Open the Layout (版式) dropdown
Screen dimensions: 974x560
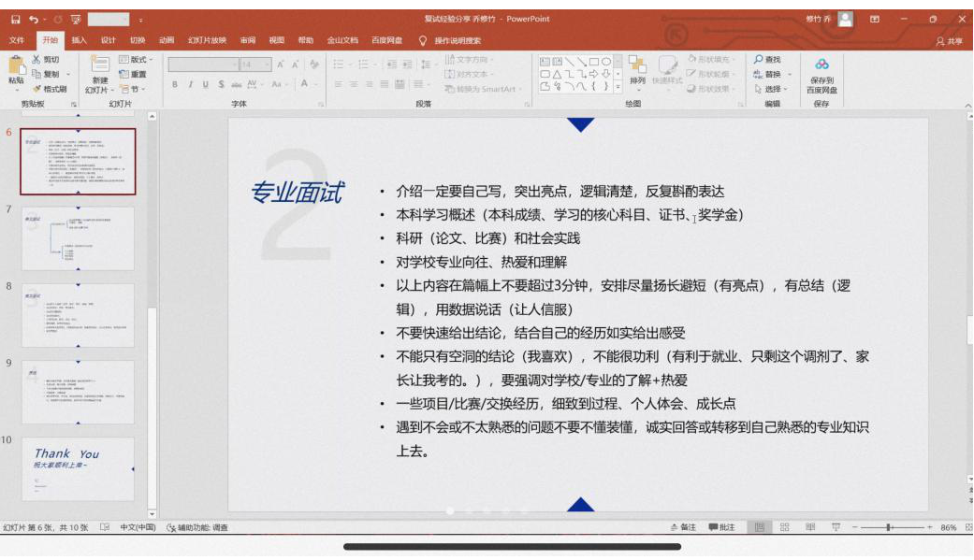tap(137, 60)
